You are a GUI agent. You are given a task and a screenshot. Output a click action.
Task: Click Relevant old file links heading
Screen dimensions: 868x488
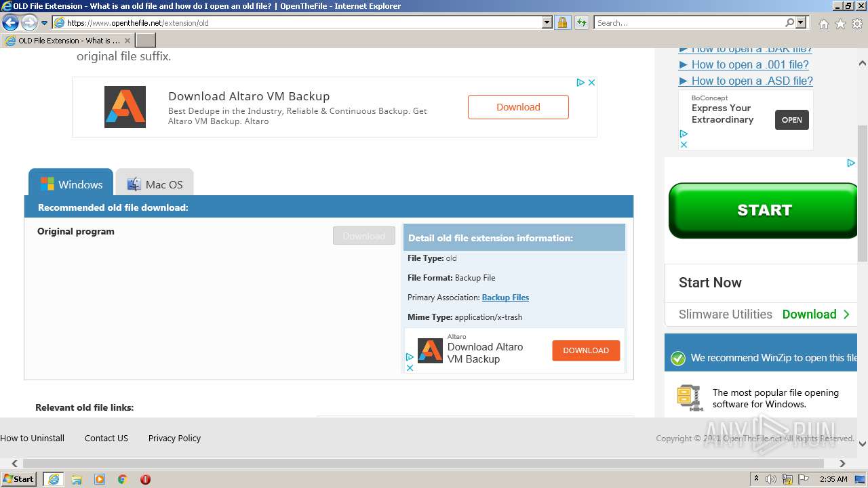click(x=85, y=407)
